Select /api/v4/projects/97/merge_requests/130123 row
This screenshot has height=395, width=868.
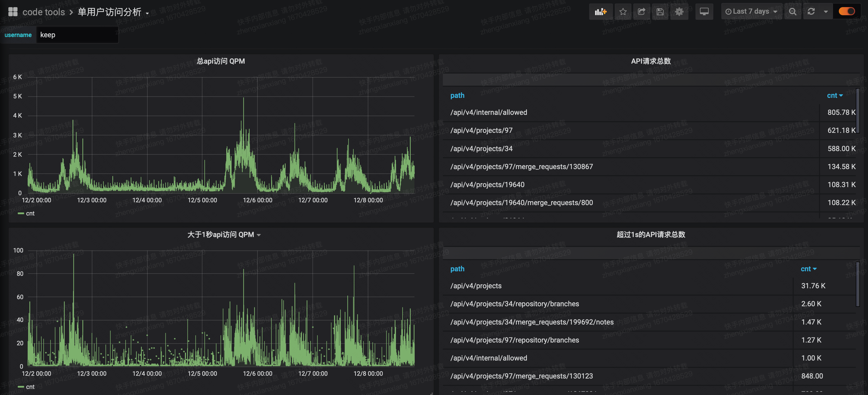click(649, 376)
